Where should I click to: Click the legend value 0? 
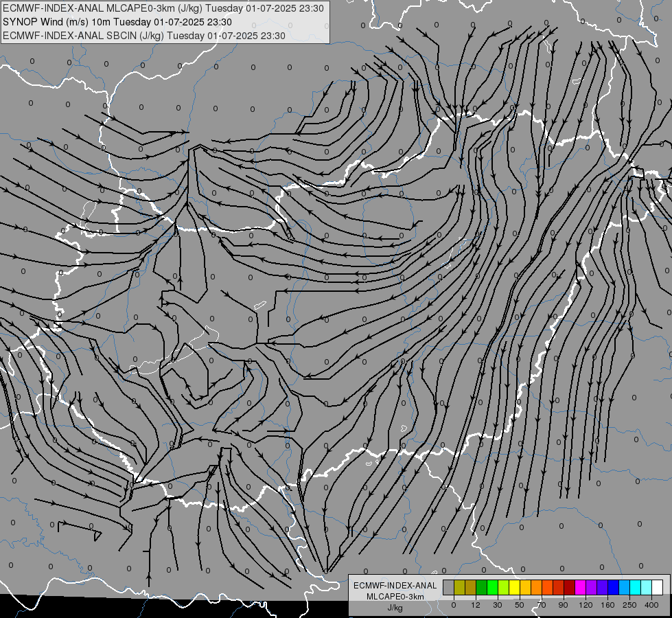(x=454, y=605)
